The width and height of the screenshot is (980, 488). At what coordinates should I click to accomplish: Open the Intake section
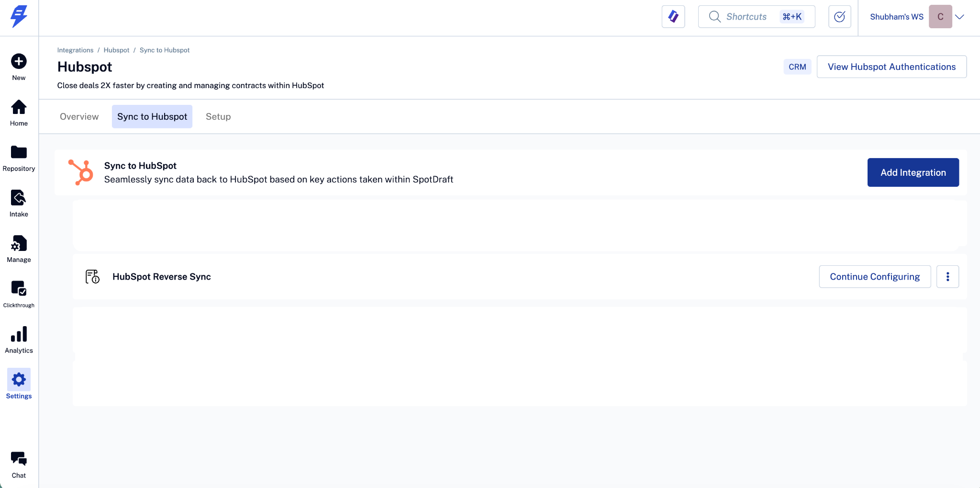pos(19,204)
